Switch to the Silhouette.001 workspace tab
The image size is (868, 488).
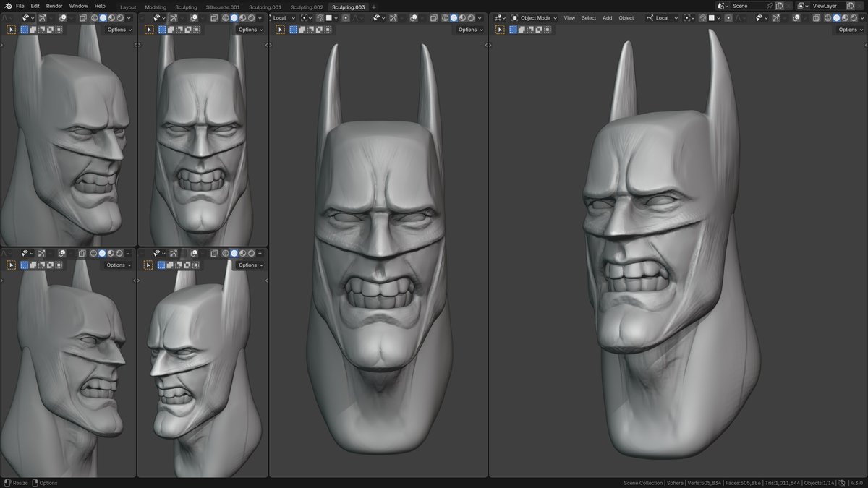click(223, 7)
